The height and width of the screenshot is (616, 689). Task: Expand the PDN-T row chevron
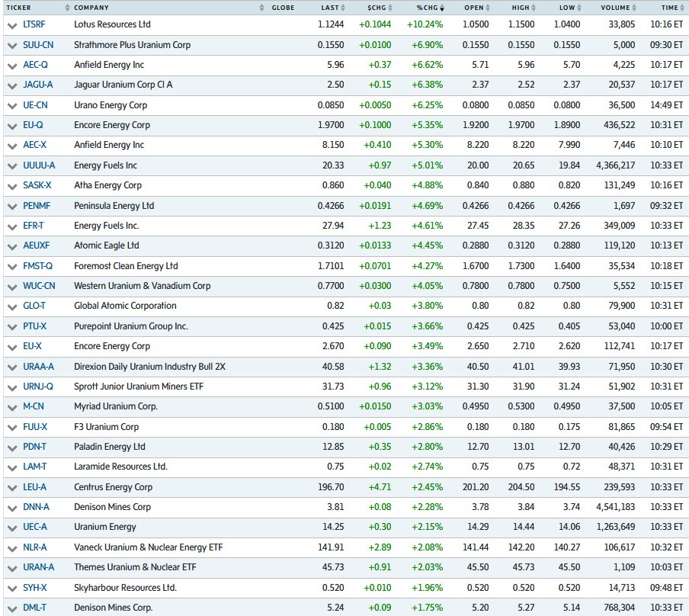click(12, 448)
